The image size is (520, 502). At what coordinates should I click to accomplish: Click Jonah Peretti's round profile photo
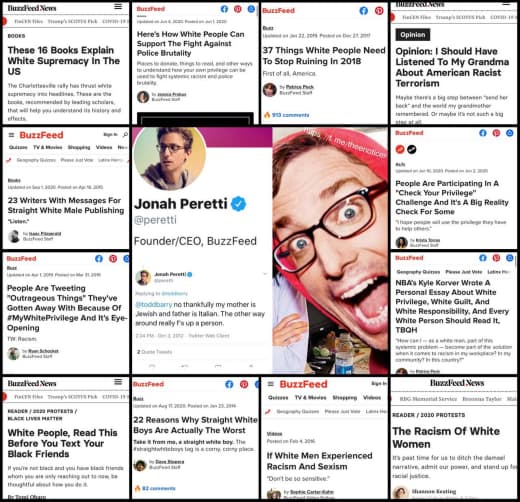169,158
